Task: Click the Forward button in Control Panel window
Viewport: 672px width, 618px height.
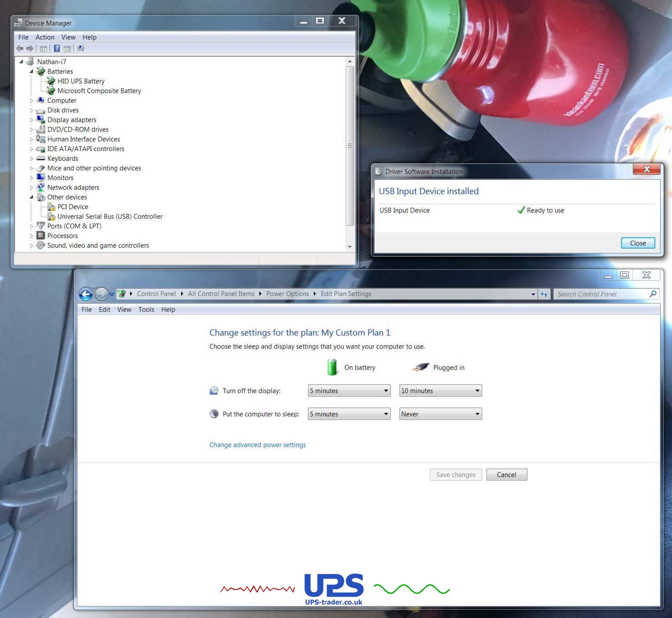Action: pos(101,294)
